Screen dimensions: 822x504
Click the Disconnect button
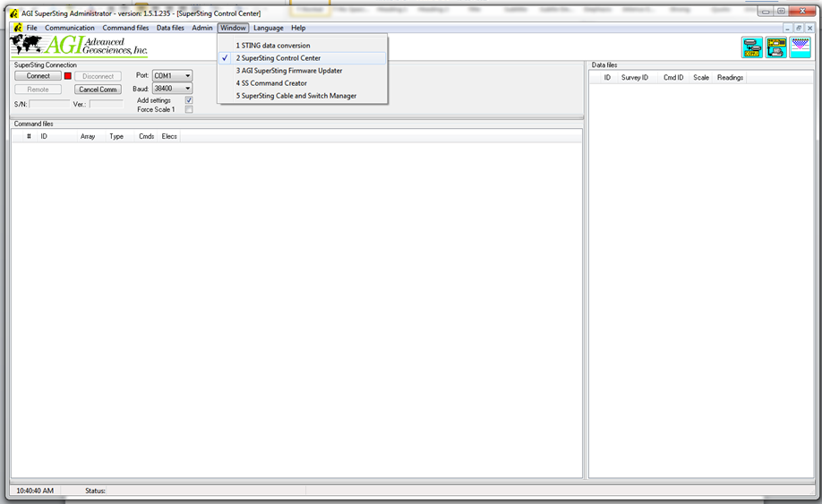coord(98,76)
